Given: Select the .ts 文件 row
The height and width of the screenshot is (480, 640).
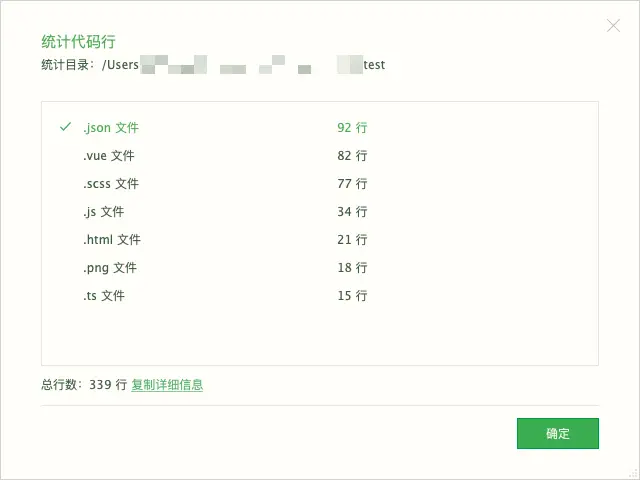Looking at the screenshot, I should pyautogui.click(x=320, y=296).
